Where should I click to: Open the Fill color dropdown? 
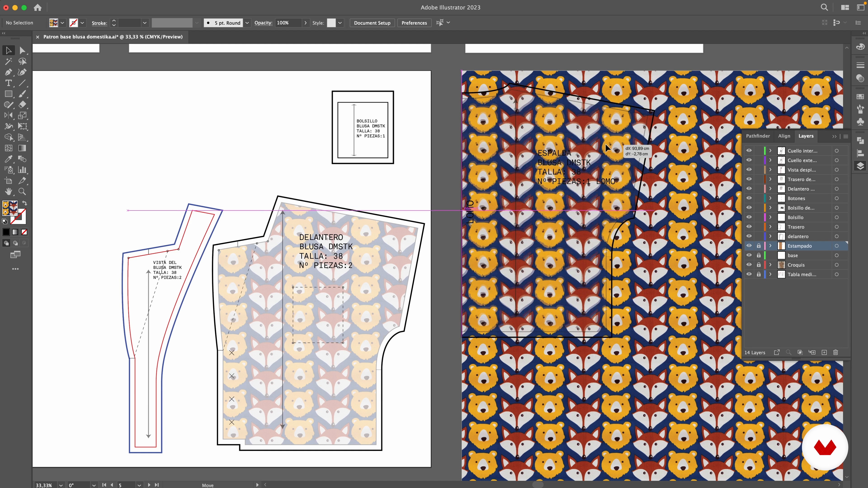pos(62,23)
